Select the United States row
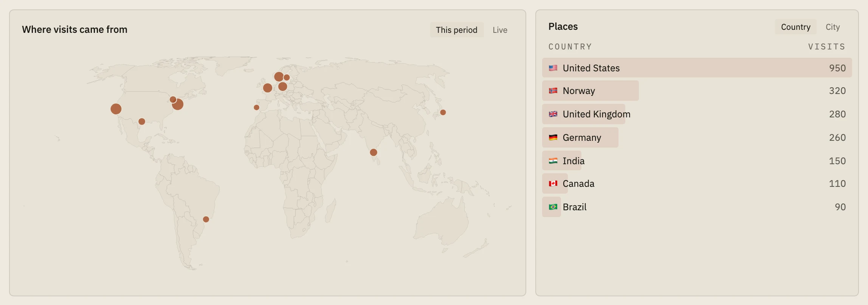The width and height of the screenshot is (868, 305). coord(697,68)
